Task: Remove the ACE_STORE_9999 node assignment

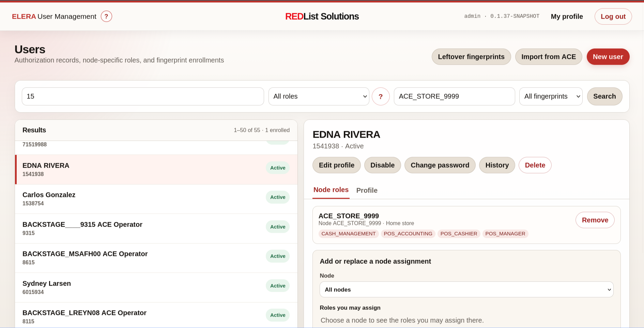Action: click(x=595, y=220)
